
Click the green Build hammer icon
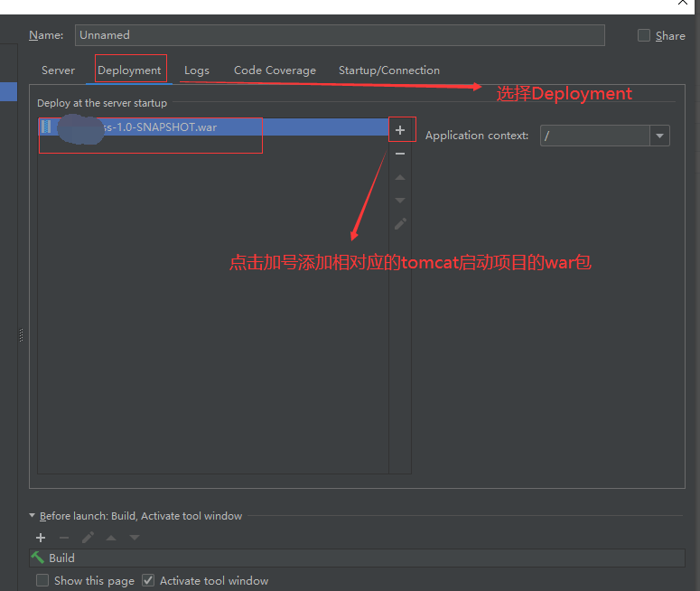[38, 558]
